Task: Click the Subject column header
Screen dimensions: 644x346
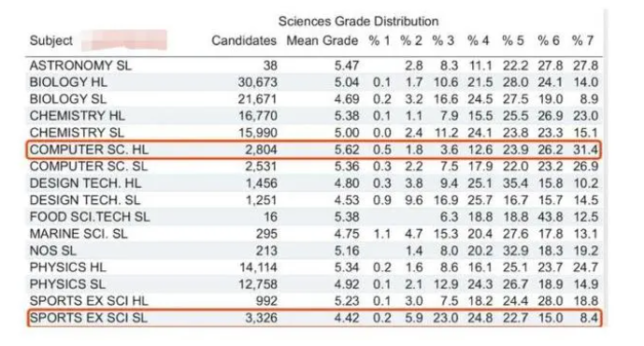Action: (x=50, y=41)
